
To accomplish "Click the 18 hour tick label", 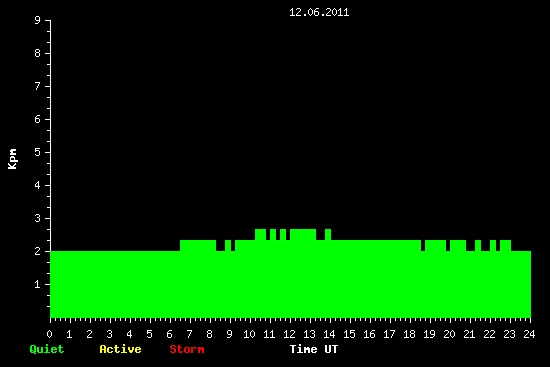I will tap(409, 334).
